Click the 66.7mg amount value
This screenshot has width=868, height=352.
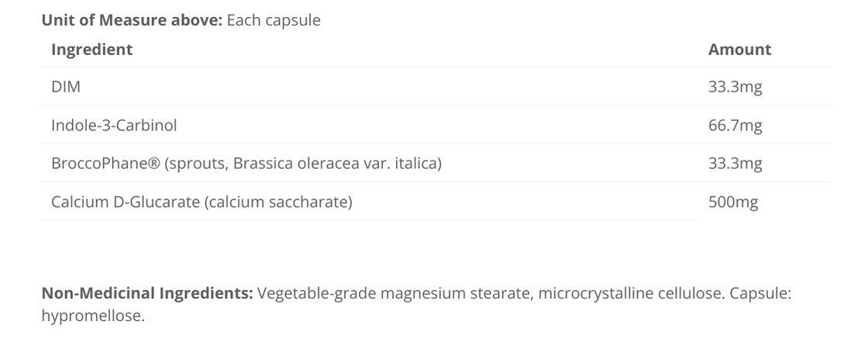click(735, 126)
